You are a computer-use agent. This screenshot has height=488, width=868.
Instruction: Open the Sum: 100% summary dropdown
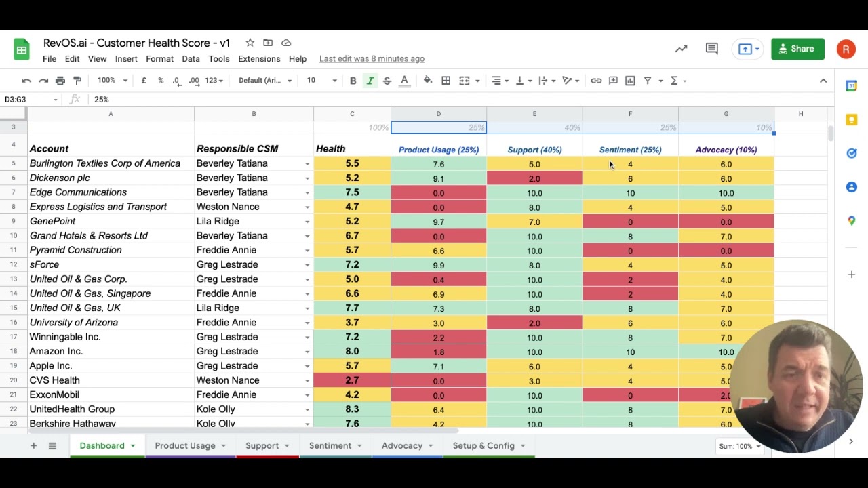click(x=739, y=446)
